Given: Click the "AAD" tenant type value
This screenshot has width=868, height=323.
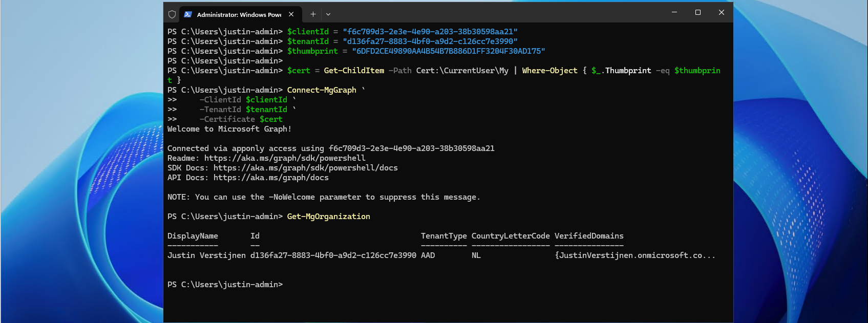Looking at the screenshot, I should click(428, 255).
